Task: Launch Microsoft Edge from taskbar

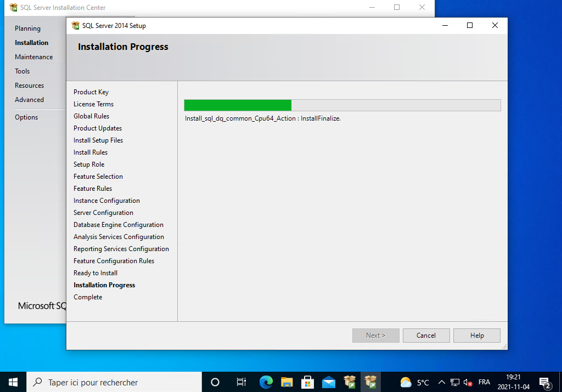Action: pyautogui.click(x=266, y=382)
